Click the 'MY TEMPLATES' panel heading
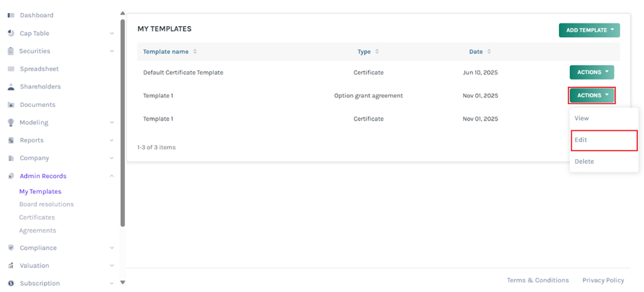 pos(165,29)
